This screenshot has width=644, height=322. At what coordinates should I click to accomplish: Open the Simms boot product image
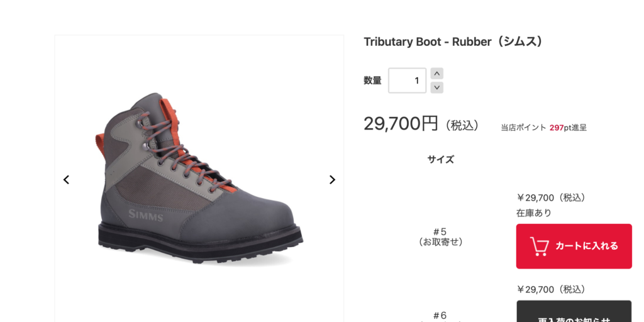[201, 178]
